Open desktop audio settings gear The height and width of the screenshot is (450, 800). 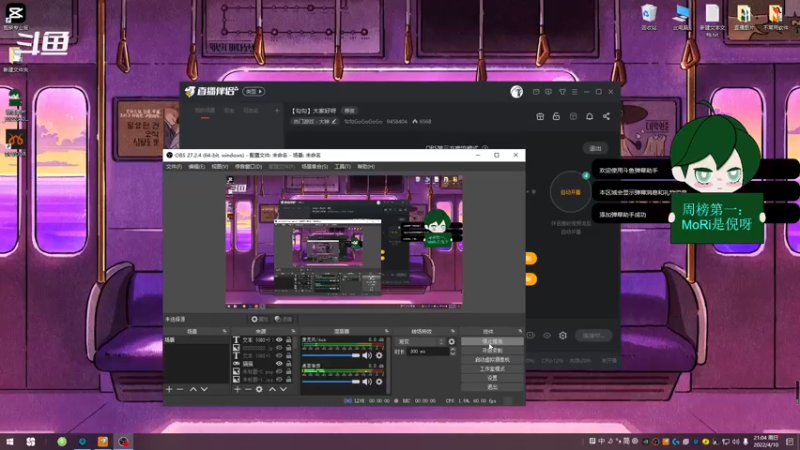coord(379,382)
